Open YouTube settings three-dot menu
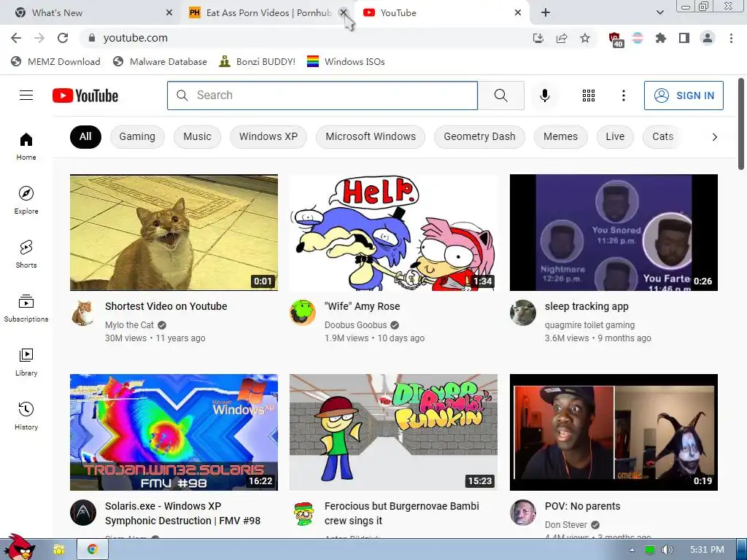Image resolution: width=747 pixels, height=560 pixels. (623, 96)
